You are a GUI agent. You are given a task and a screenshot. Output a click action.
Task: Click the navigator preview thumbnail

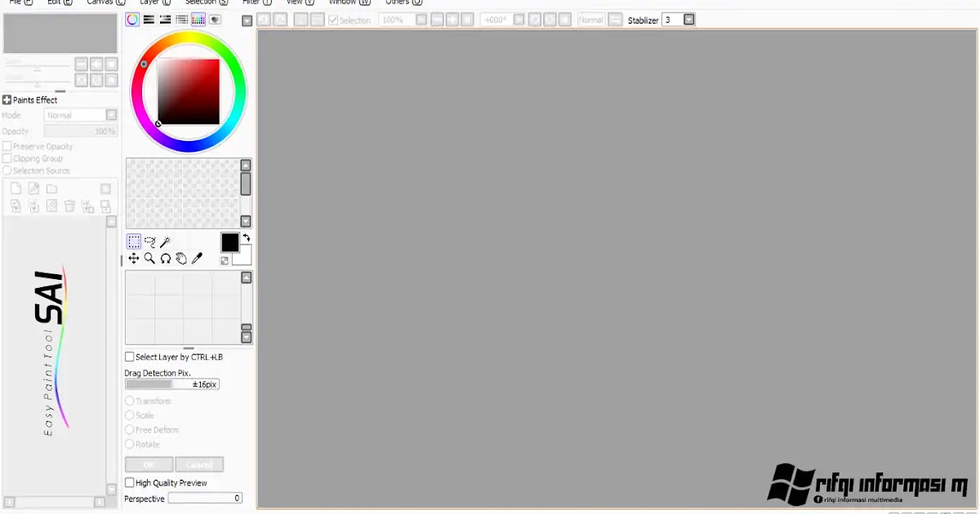click(x=60, y=33)
